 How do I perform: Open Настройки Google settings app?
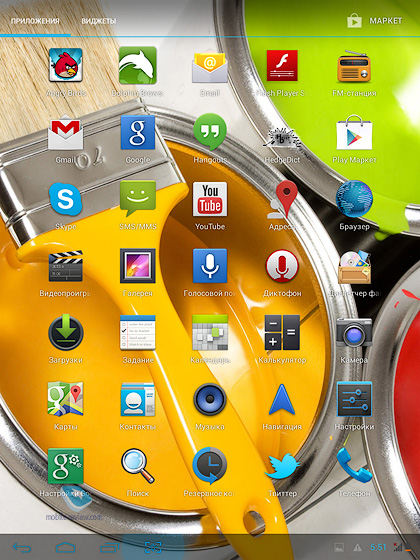click(66, 466)
